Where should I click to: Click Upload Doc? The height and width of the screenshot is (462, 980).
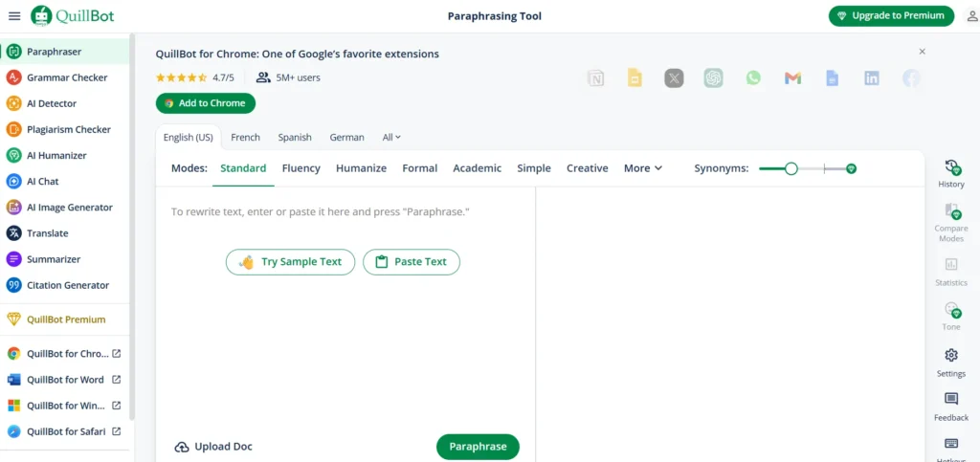pos(213,447)
